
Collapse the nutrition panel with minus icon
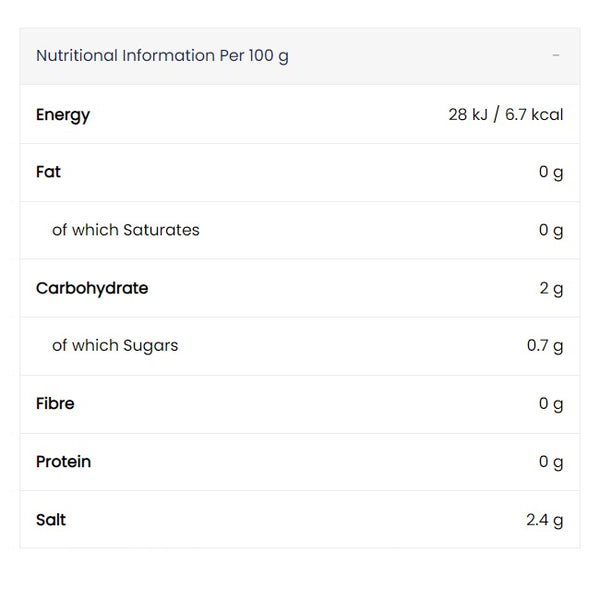coord(556,56)
